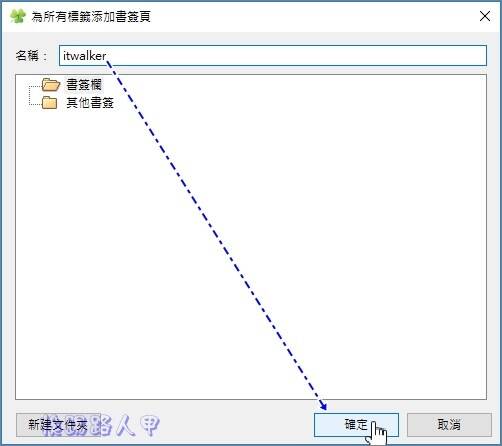This screenshot has height=446, width=502.
Task: Click the Clover icon in the title bar
Action: pyautogui.click(x=18, y=16)
